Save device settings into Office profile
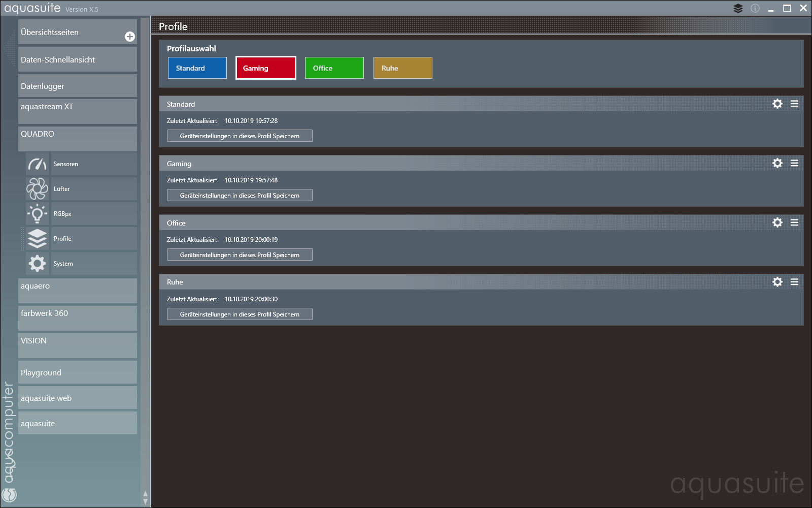Viewport: 812px width, 508px height. tap(240, 255)
